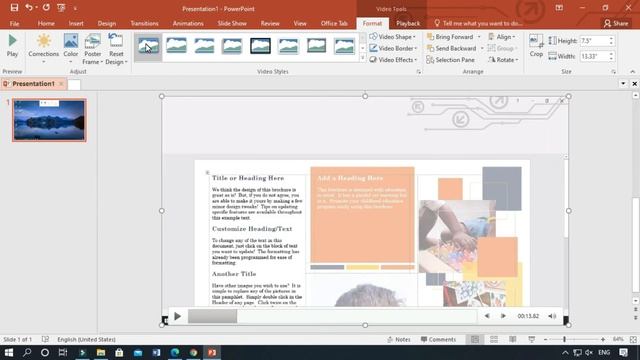Fit slide to current window
Screen dimensions: 640x360
(x=633, y=339)
